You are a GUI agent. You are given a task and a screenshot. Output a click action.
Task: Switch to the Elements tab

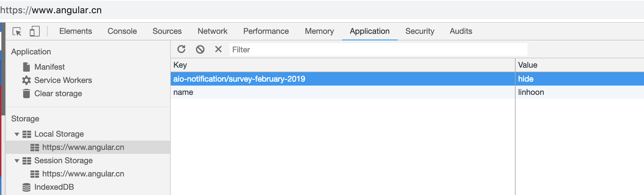click(x=75, y=31)
